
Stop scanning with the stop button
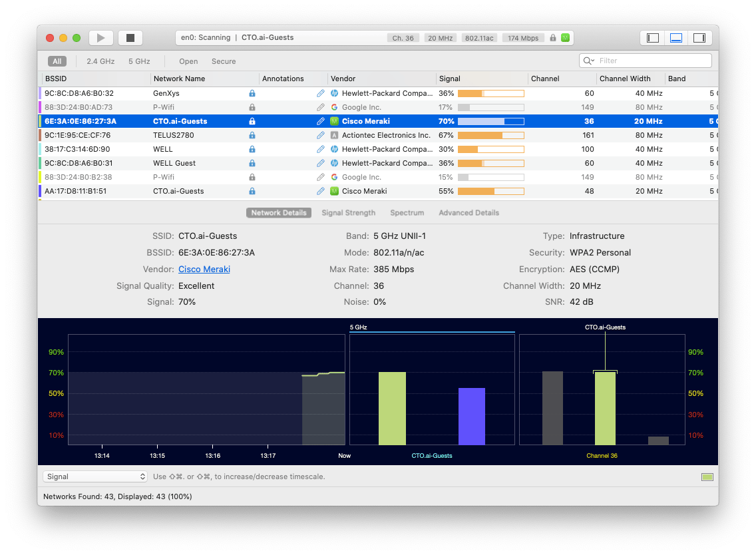(x=130, y=38)
